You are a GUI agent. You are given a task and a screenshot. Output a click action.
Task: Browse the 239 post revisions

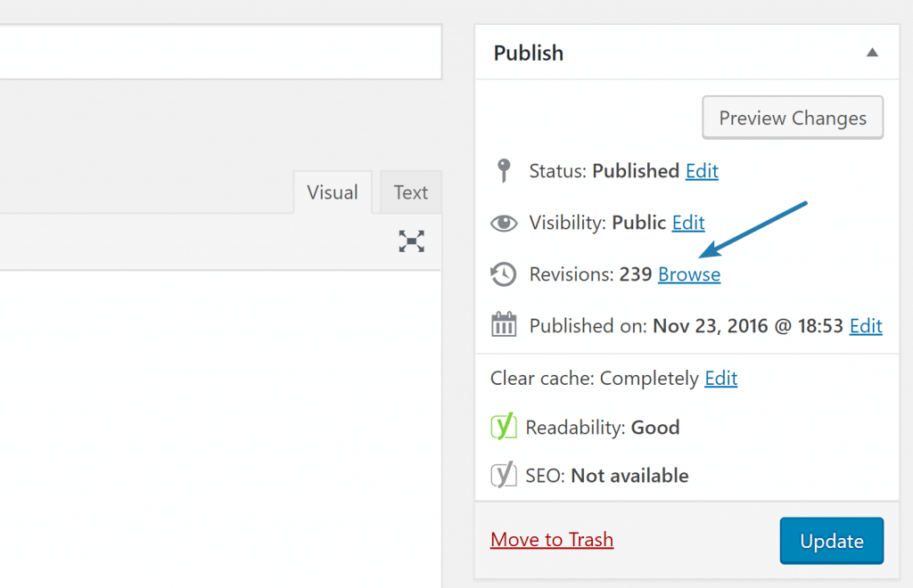[x=688, y=274]
